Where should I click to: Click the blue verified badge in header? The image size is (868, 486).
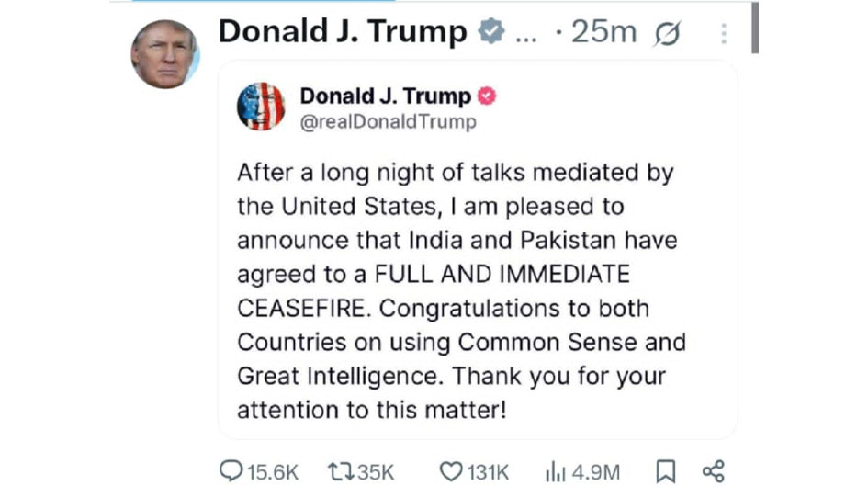[492, 32]
